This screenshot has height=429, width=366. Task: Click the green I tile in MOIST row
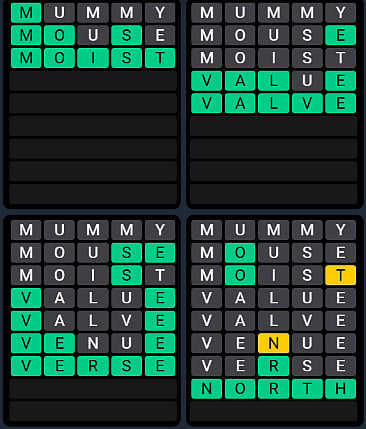tap(93, 58)
